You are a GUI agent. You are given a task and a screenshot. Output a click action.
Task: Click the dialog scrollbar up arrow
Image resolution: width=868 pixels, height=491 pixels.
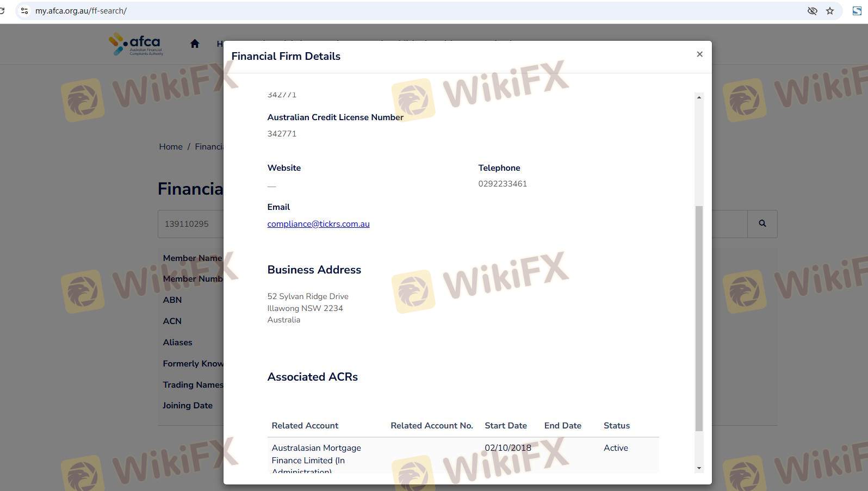pyautogui.click(x=699, y=97)
